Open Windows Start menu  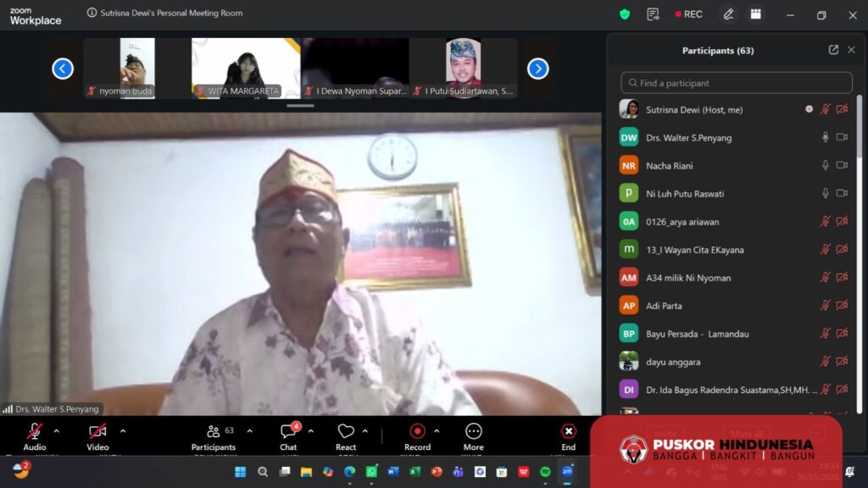(240, 471)
